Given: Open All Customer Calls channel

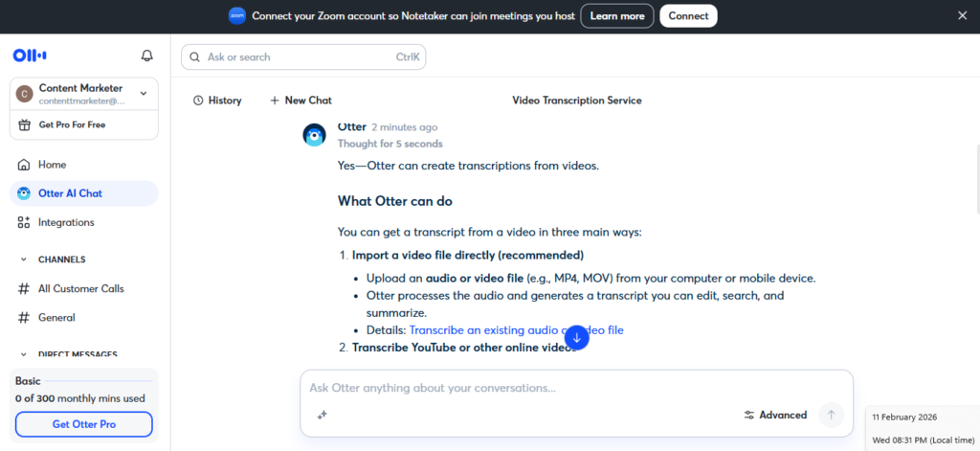Looking at the screenshot, I should coord(84,289).
